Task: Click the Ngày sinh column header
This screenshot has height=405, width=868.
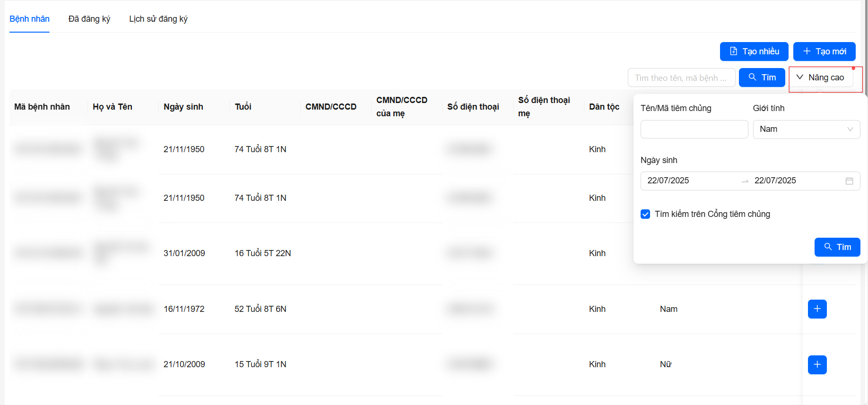Action: tap(183, 107)
